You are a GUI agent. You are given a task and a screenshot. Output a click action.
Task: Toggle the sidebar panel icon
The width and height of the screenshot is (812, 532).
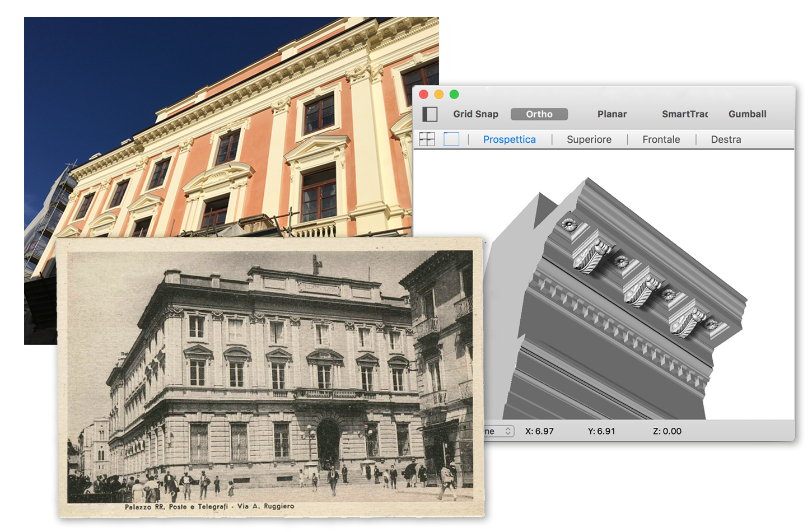(430, 114)
